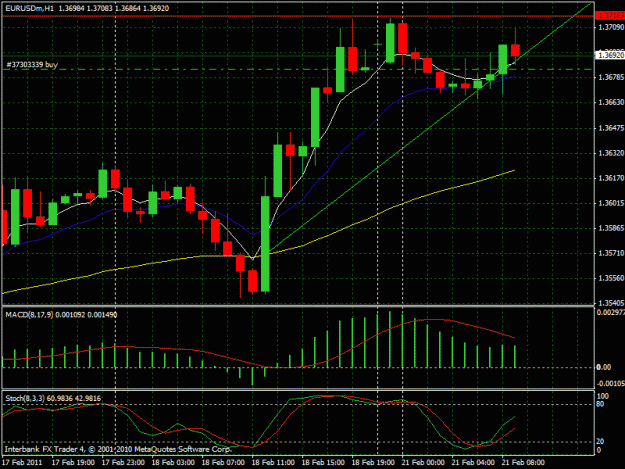Screen dimensions: 625x469
Task: Click the '17 Feb 2011' time axis label
Action: coord(22,463)
